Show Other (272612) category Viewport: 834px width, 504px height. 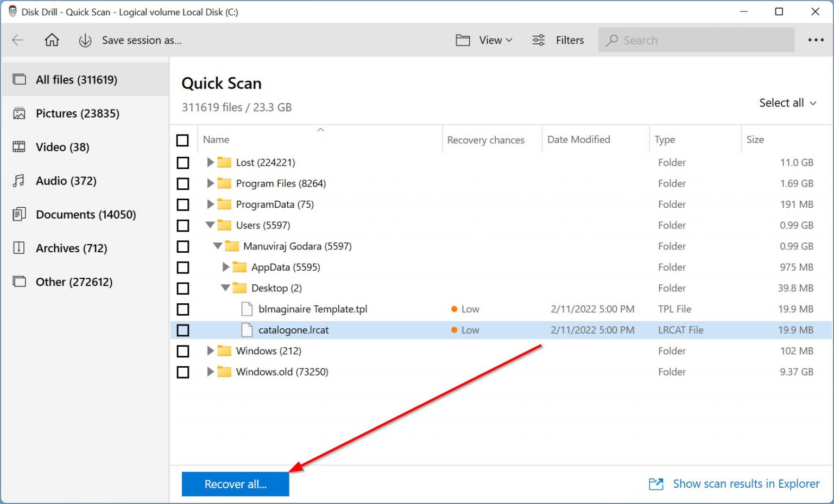coord(85,282)
